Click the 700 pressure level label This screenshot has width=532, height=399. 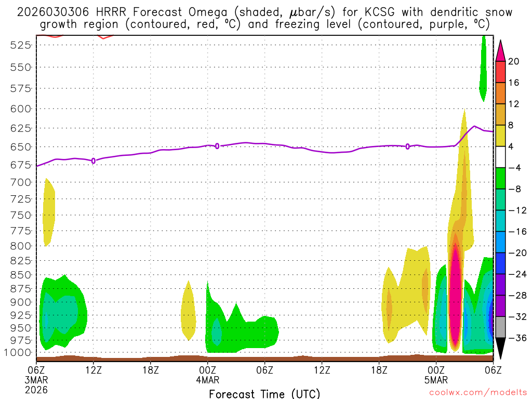click(21, 182)
